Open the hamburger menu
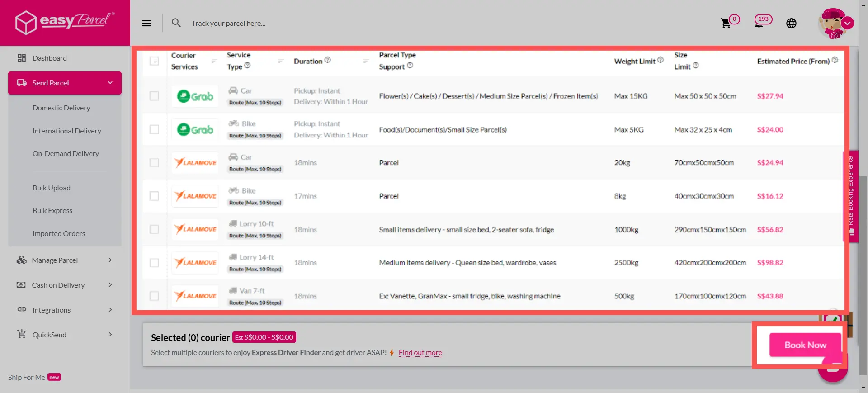 click(146, 23)
